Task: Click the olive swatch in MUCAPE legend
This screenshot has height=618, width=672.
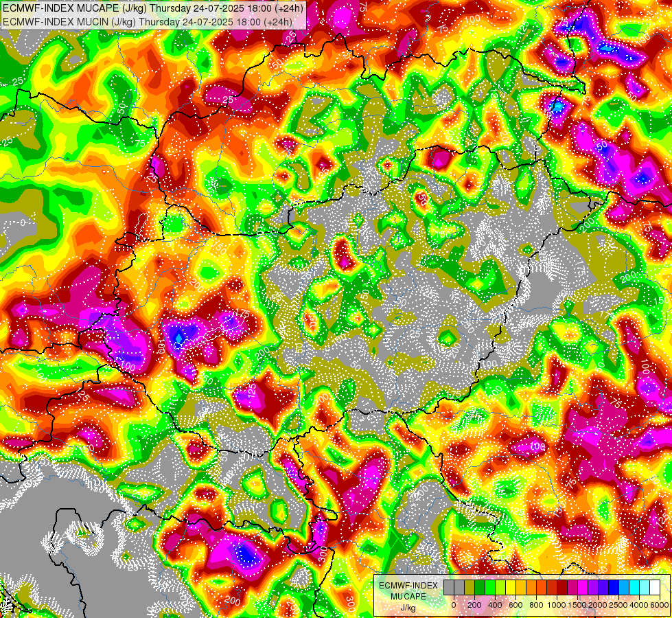Action: click(470, 587)
